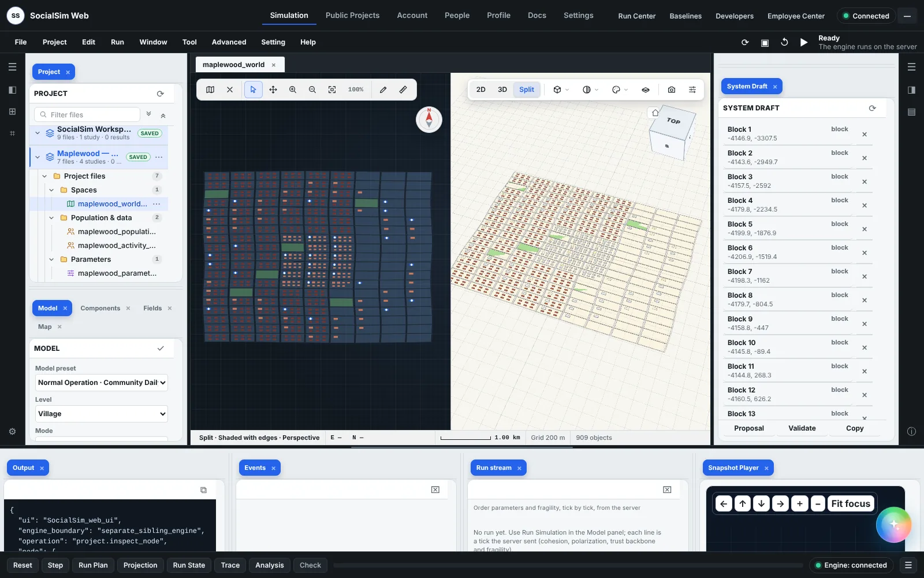This screenshot has width=924, height=578.
Task: Click the compass north indicator
Action: click(429, 119)
